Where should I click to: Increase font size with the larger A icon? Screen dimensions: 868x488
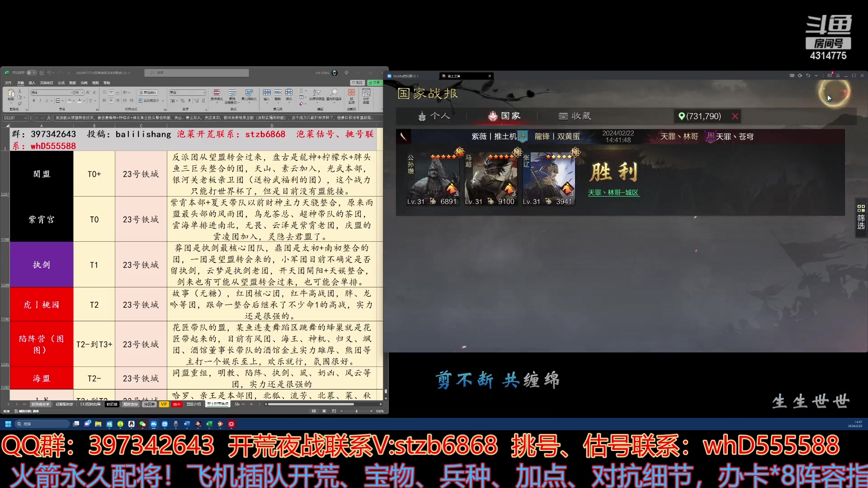(89, 93)
